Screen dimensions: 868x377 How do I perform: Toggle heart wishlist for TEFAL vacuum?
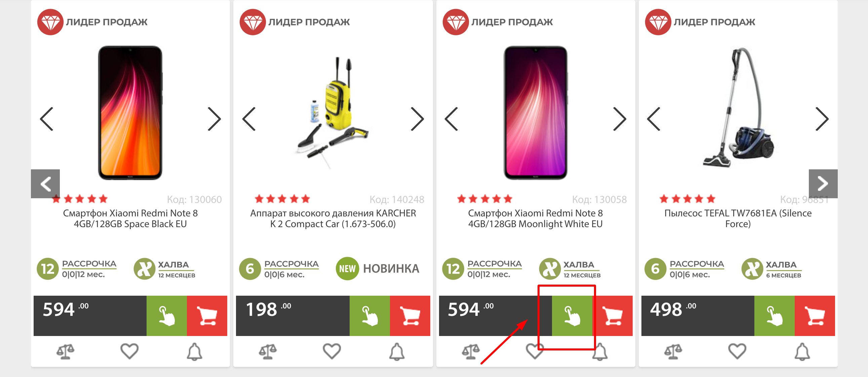737,351
